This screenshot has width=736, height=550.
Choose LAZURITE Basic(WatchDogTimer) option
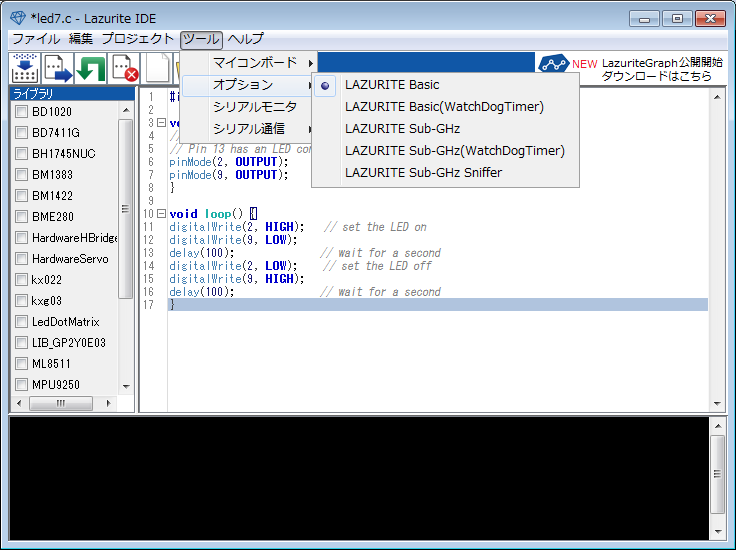(x=445, y=107)
